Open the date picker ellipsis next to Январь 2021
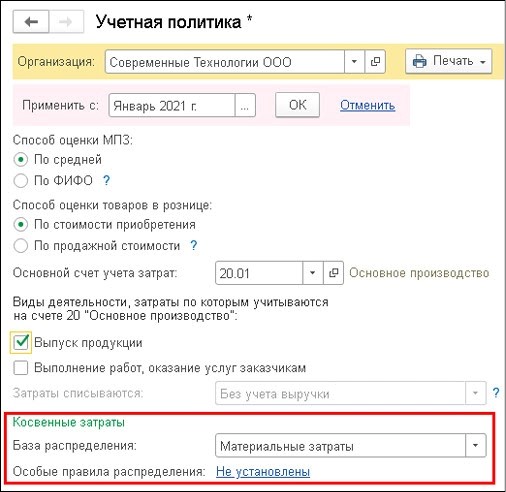Image resolution: width=506 pixels, height=492 pixels. [245, 106]
